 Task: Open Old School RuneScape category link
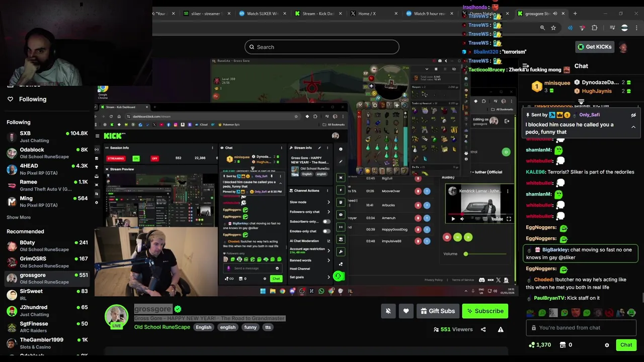(162, 327)
